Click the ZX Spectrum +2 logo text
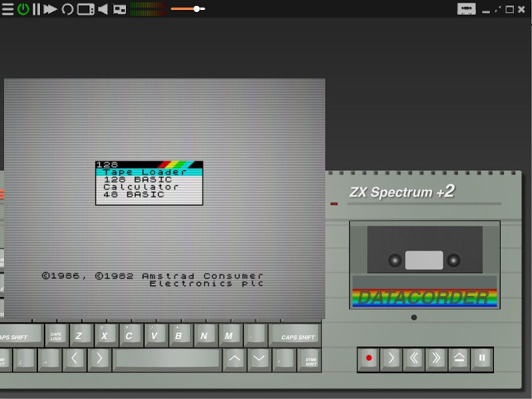 [402, 192]
